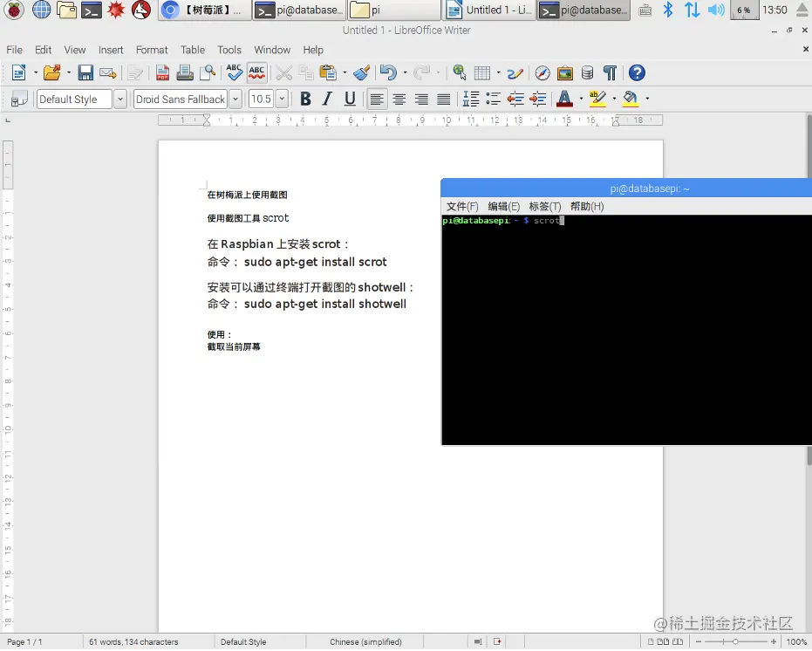Click the LibreOffice Help question icon
Viewport: 812px width, 651px height.
pos(637,72)
